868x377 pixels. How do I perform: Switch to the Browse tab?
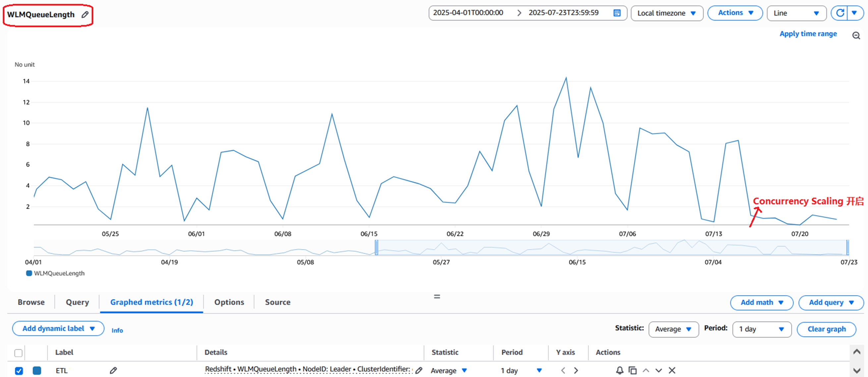31,302
